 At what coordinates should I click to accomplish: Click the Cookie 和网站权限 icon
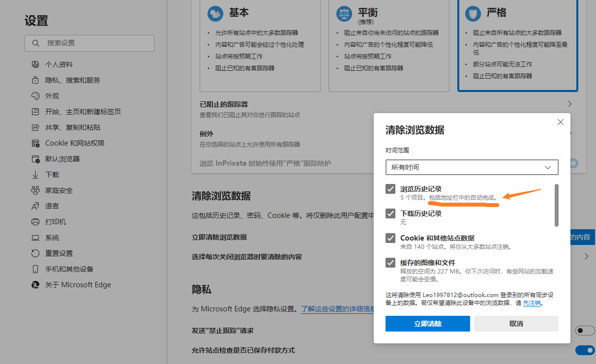35,143
